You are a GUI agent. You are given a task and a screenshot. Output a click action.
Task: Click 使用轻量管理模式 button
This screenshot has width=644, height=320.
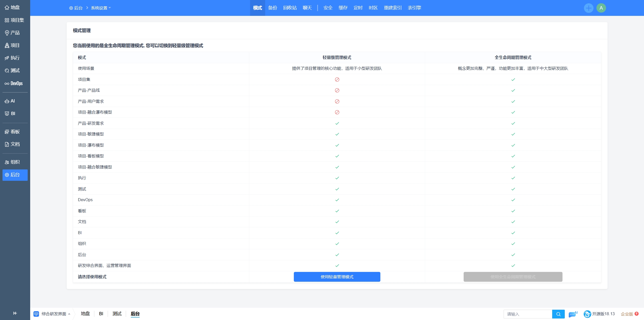337,277
